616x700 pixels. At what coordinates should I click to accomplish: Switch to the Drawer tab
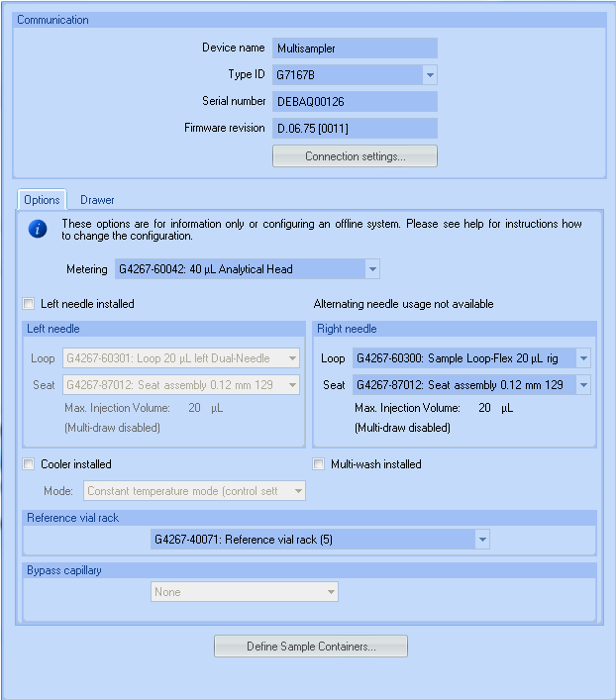pyautogui.click(x=97, y=200)
